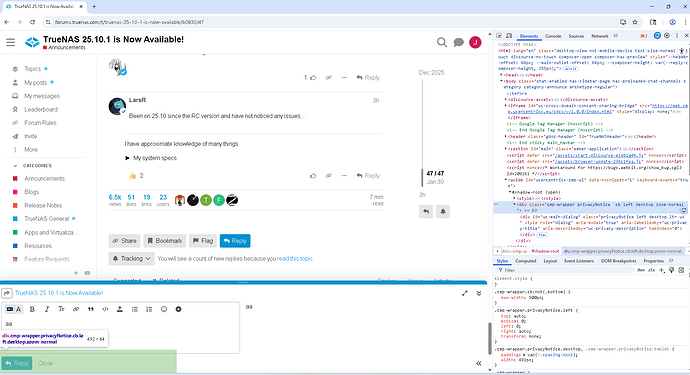Insert preformatted code using the code icon
690x375 pixels.
(105, 309)
